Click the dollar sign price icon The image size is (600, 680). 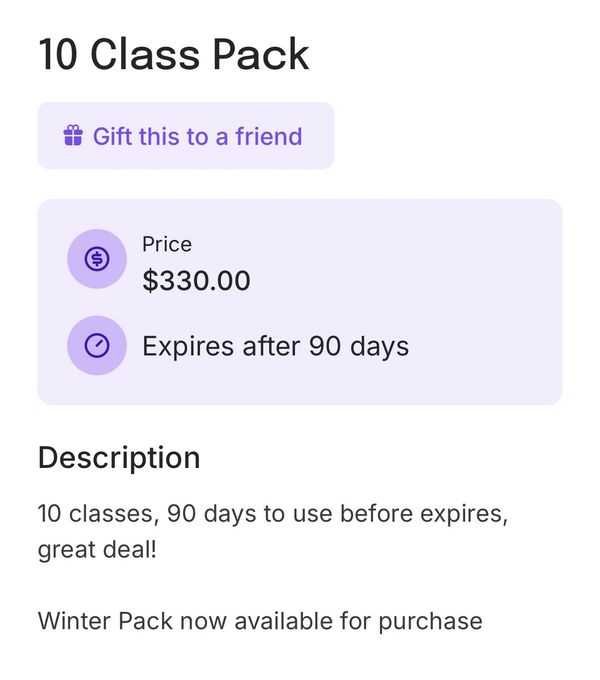(97, 260)
